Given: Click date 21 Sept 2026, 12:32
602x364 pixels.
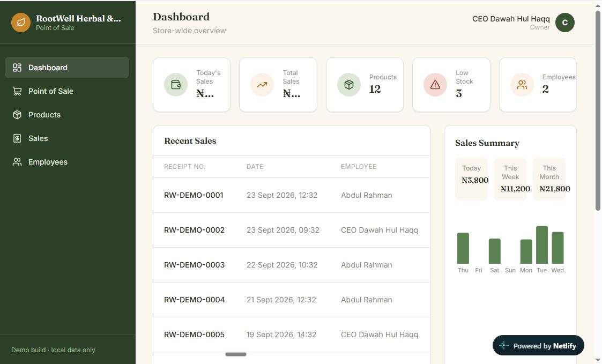Looking at the screenshot, I should [281, 300].
